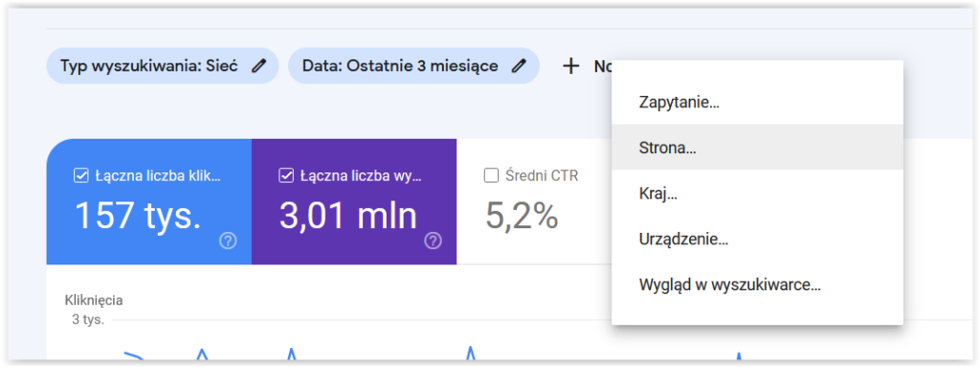Uncheck Łączna liczba wyświetleń checkbox
980x367 pixels.
285,176
